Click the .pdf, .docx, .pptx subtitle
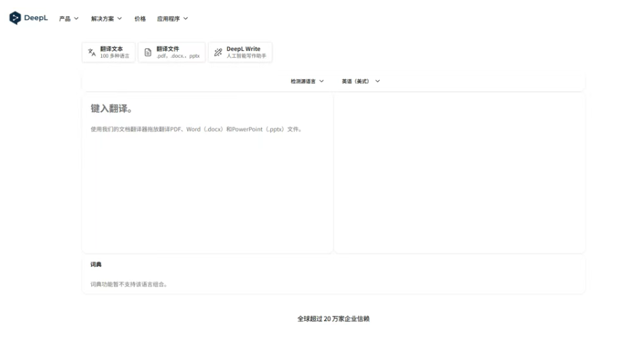The width and height of the screenshot is (644, 338). 178,56
